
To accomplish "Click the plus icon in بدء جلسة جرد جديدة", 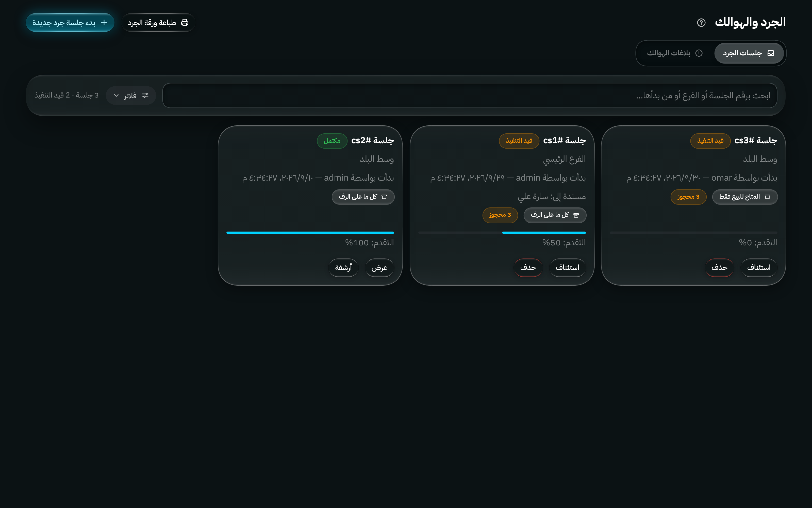I will tap(104, 23).
